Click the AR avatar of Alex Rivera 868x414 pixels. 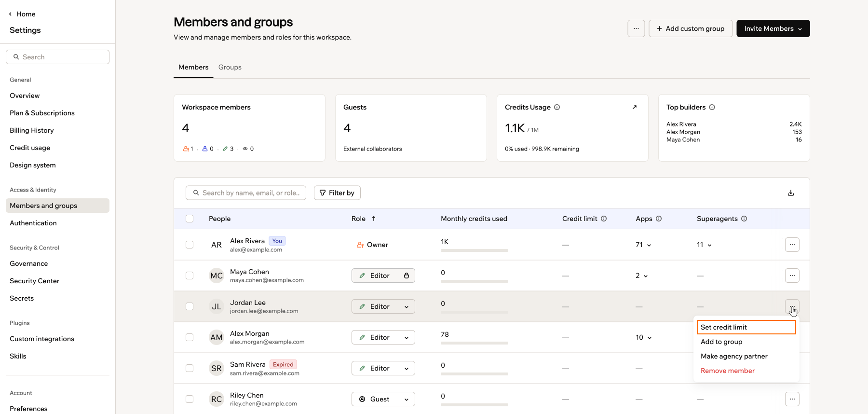click(x=217, y=245)
